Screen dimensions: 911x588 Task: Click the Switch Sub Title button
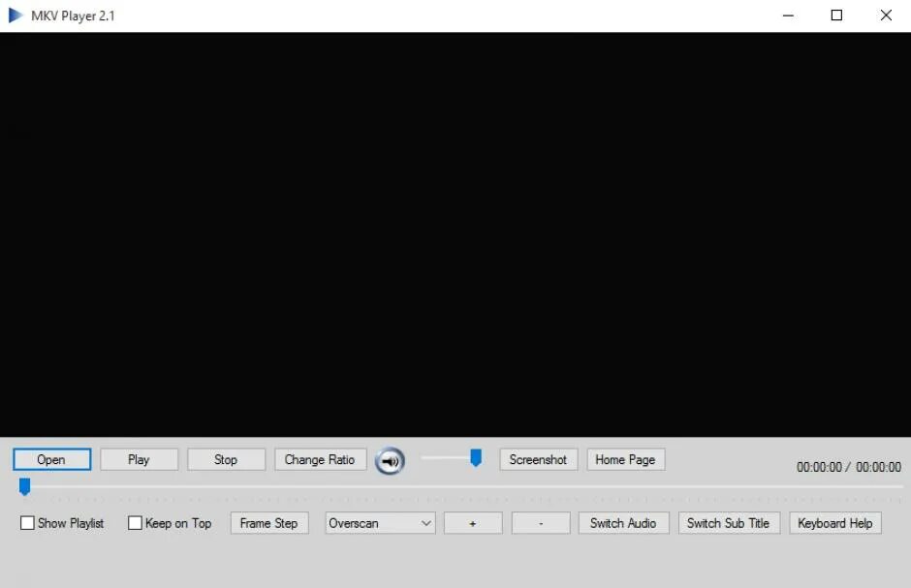click(x=729, y=523)
